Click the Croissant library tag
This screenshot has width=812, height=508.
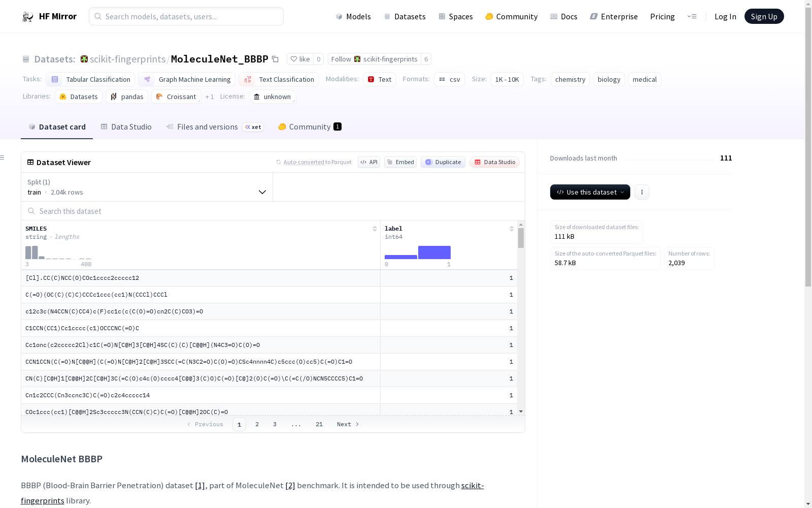coord(176,97)
